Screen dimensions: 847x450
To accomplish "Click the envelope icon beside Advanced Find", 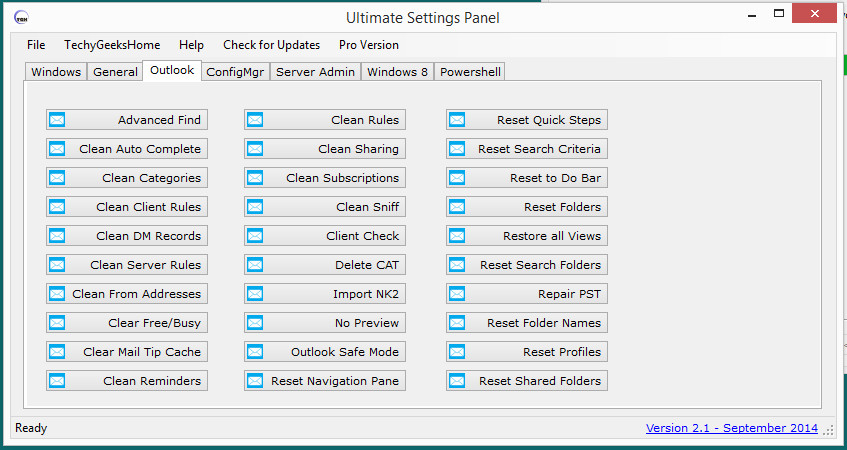I will [57, 120].
